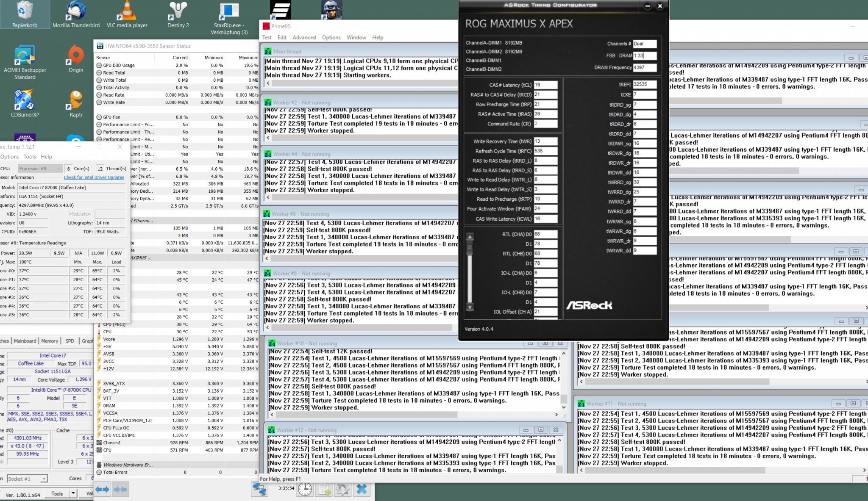Launch the Destiny 2 desktop shortcut
The image size is (868, 501).
178,14
